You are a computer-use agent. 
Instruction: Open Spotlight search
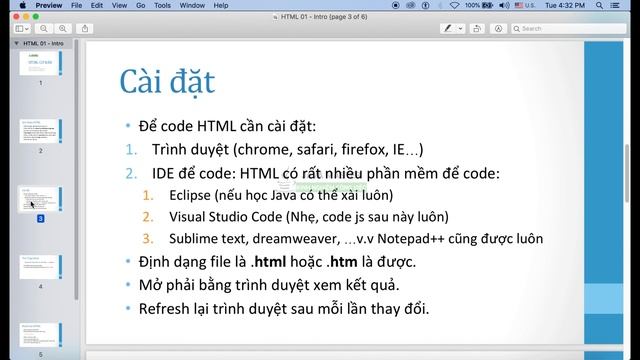pyautogui.click(x=599, y=5)
